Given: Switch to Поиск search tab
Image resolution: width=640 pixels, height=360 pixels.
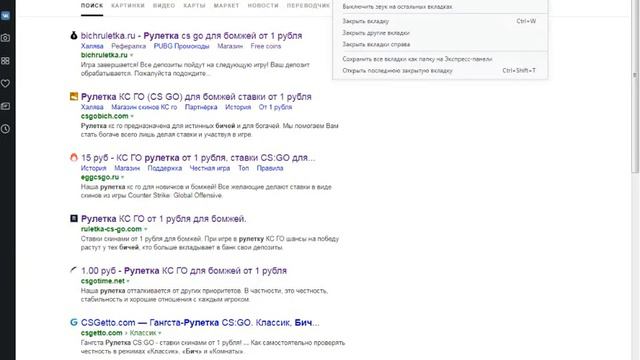Looking at the screenshot, I should click(x=92, y=6).
